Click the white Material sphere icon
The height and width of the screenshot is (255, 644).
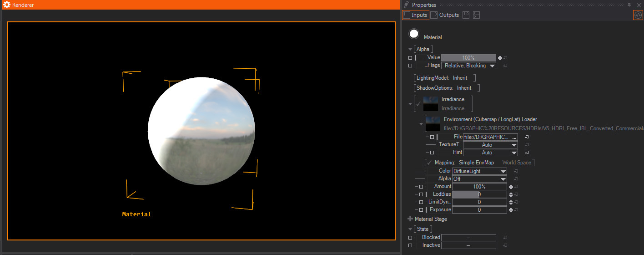coord(414,34)
